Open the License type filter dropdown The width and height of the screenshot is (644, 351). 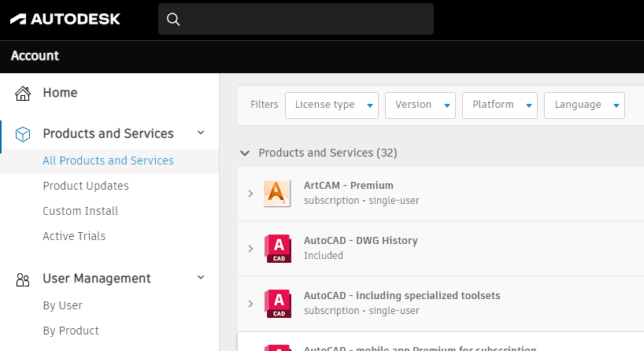(331, 105)
